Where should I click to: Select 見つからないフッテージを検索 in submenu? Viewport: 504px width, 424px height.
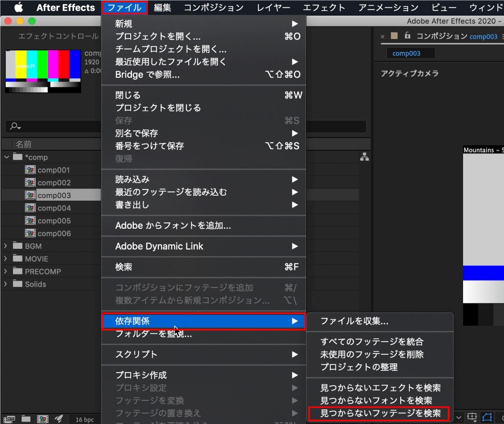(x=380, y=413)
